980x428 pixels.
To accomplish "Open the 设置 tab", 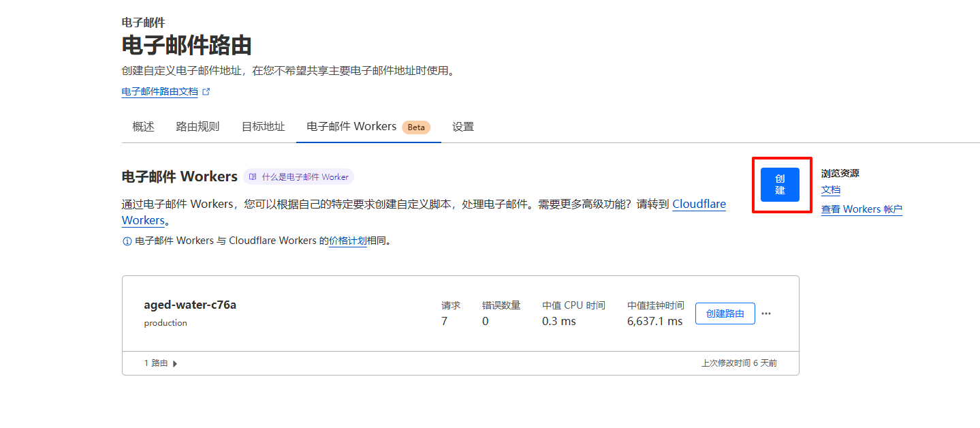I will pos(463,127).
